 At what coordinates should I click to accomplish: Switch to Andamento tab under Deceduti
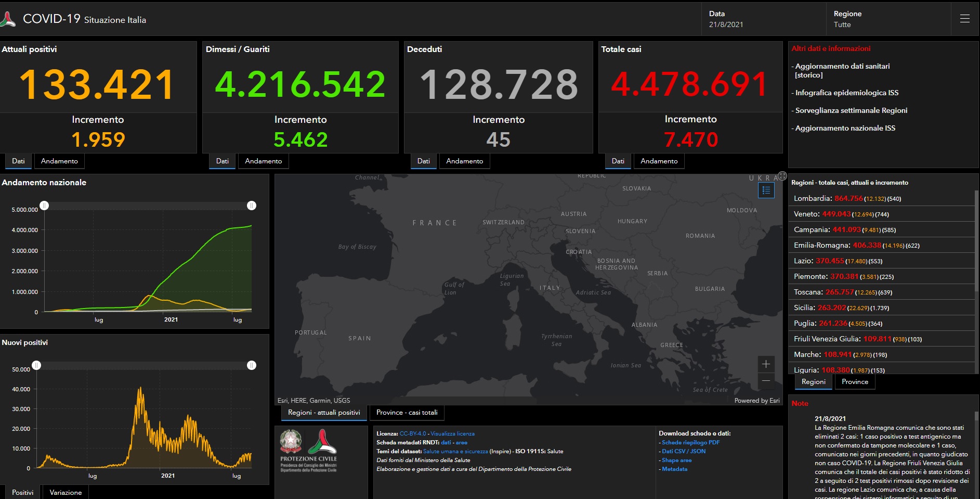[x=464, y=161]
